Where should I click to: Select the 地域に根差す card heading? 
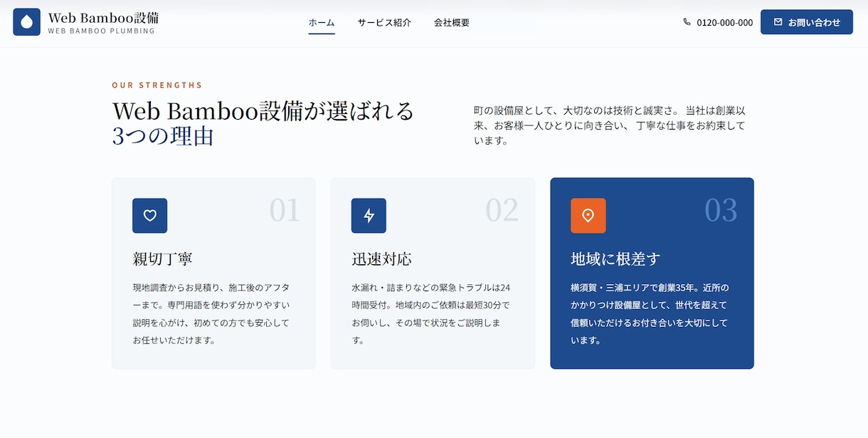point(616,259)
